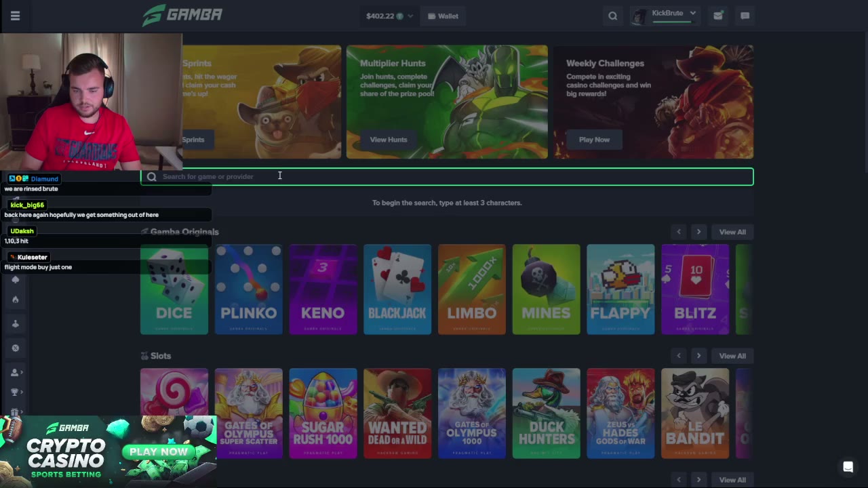The width and height of the screenshot is (868, 488).
Task: Click the percent badge icon in the sidebar
Action: pyautogui.click(x=16, y=348)
